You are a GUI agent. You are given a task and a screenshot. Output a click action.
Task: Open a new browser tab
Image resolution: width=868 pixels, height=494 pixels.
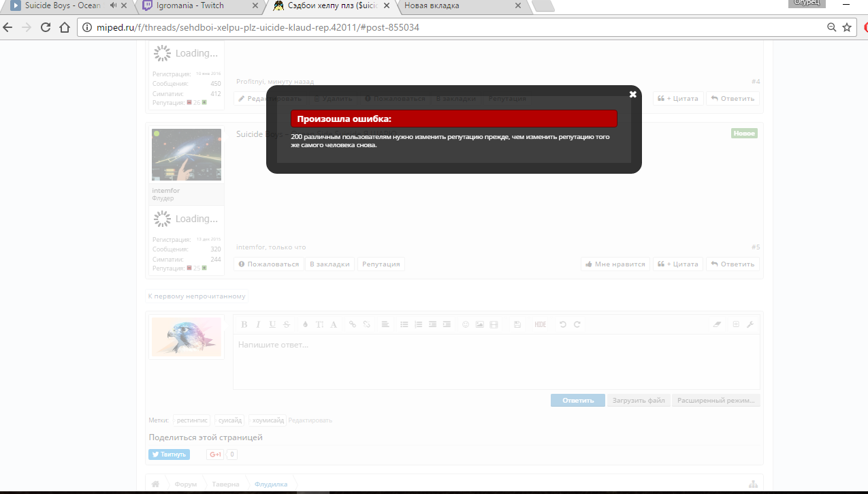(543, 6)
